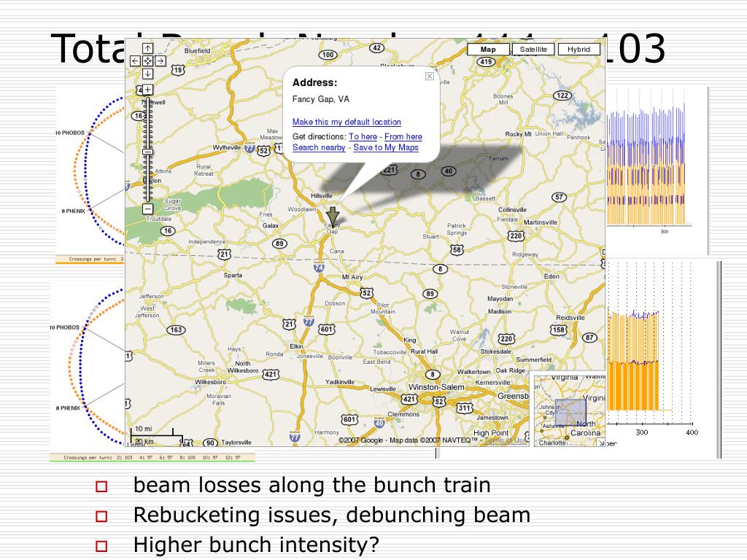Zoom out with the minus button
Image resolution: width=747 pixels, height=560 pixels.
tap(147, 209)
